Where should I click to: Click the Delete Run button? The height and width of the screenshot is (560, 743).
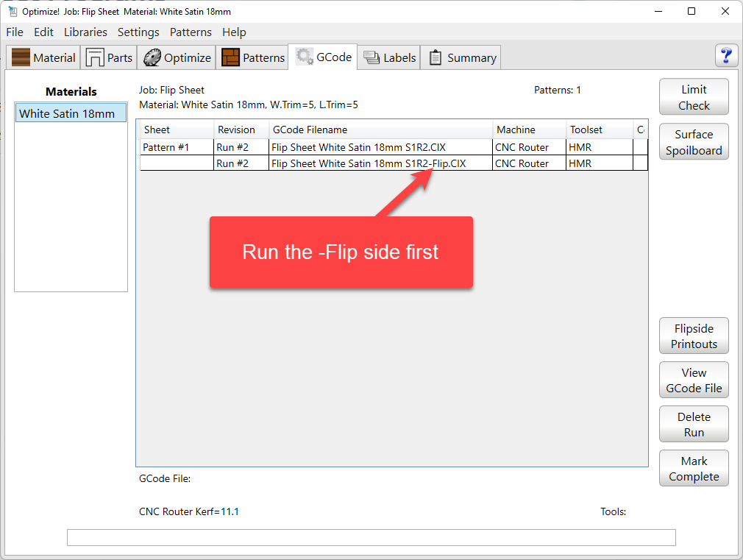pos(693,425)
